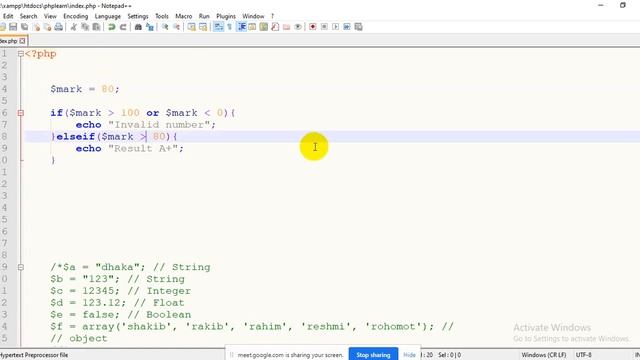Open the Settings menu

(138, 16)
